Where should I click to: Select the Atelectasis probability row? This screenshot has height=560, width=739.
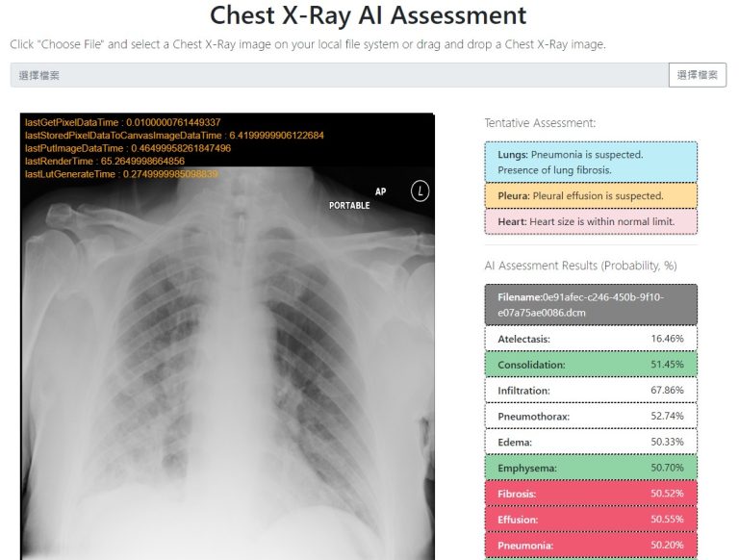coord(591,339)
